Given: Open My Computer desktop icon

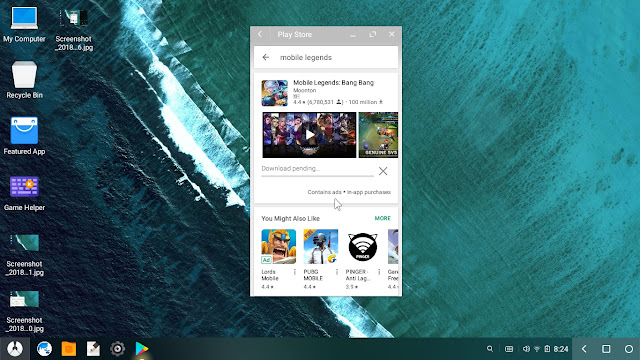Looking at the screenshot, I should coord(24,24).
